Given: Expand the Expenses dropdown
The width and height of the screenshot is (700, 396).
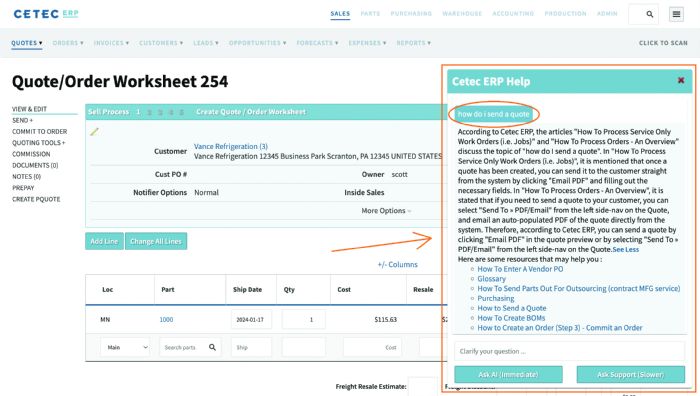Looking at the screenshot, I should coord(367,43).
